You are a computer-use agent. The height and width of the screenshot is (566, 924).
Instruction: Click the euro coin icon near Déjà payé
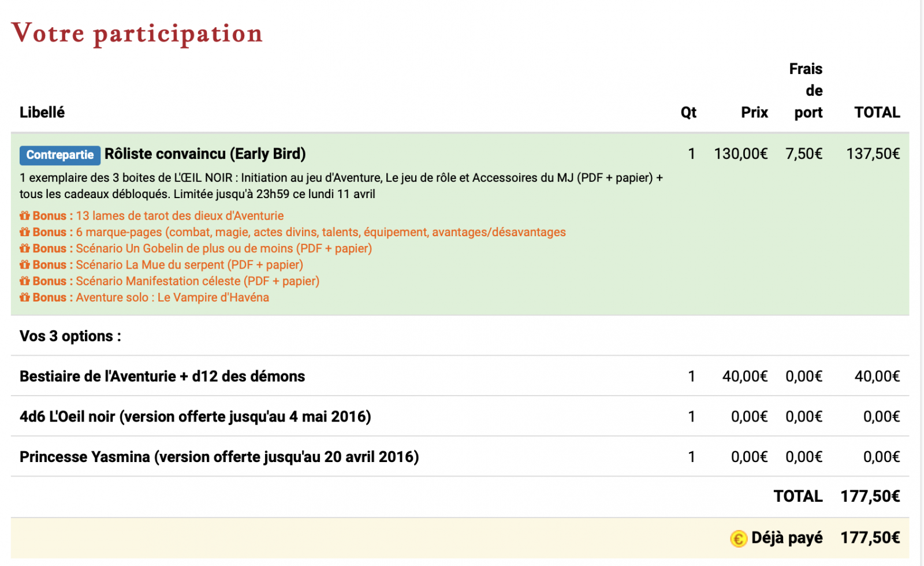[x=738, y=539]
